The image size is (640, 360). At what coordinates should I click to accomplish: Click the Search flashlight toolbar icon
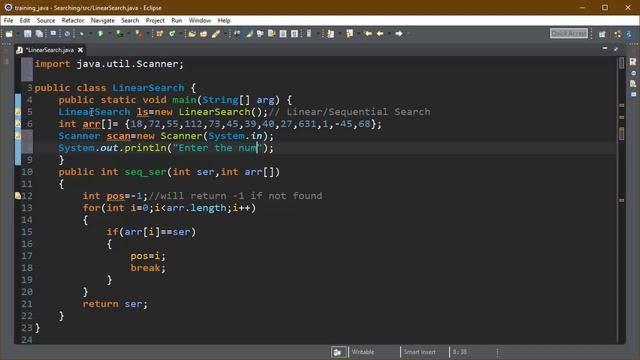point(216,33)
